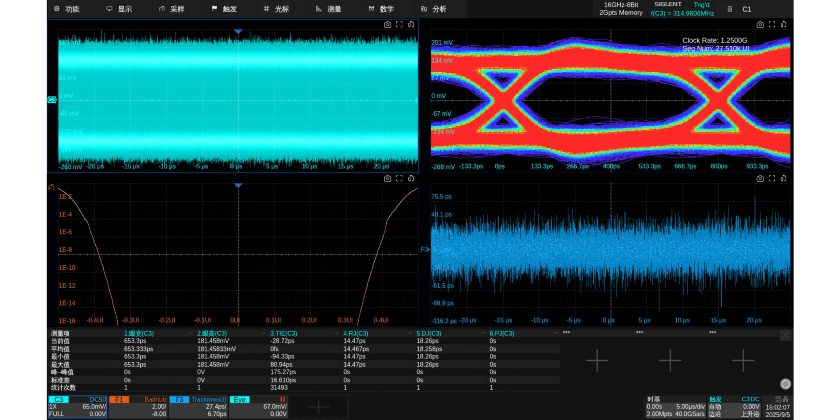This screenshot has width=840, height=420.
Task: Maximize the TIE track panel at bottom-right
Action: [772, 178]
